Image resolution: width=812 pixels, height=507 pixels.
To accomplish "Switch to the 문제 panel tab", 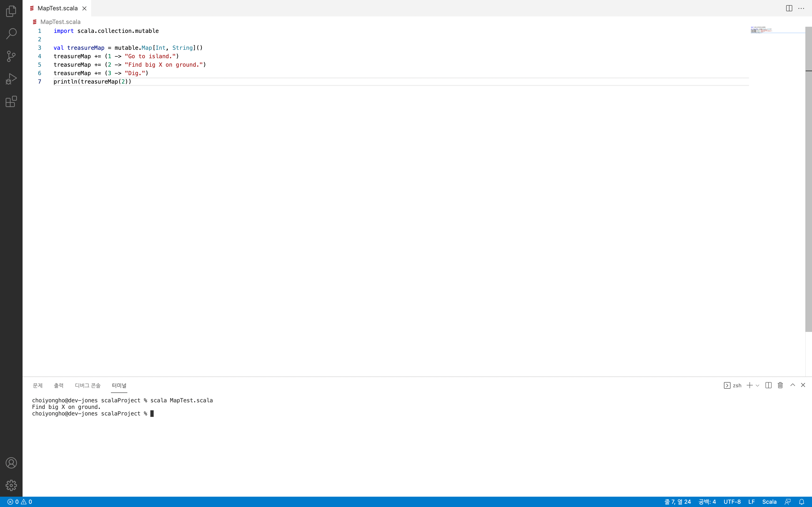I will click(38, 385).
